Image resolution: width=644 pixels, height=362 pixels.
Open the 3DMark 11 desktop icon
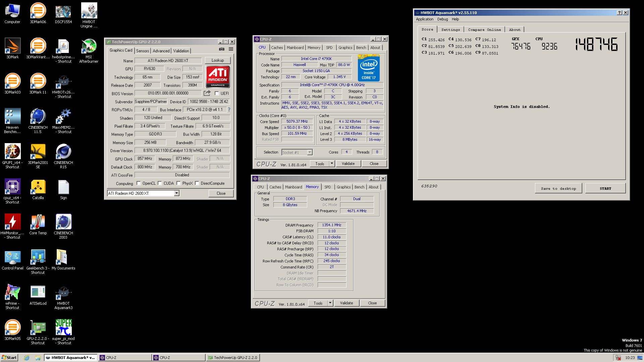coord(38,84)
